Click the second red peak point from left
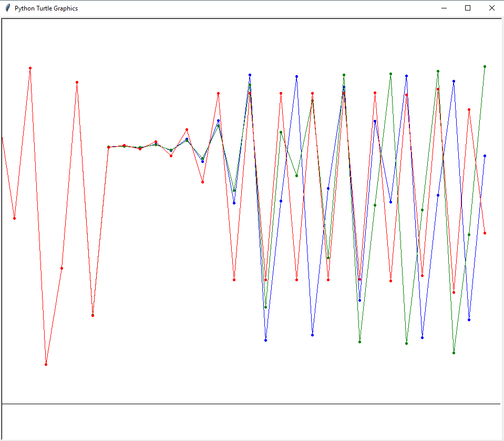504x441 pixels. coord(77,82)
